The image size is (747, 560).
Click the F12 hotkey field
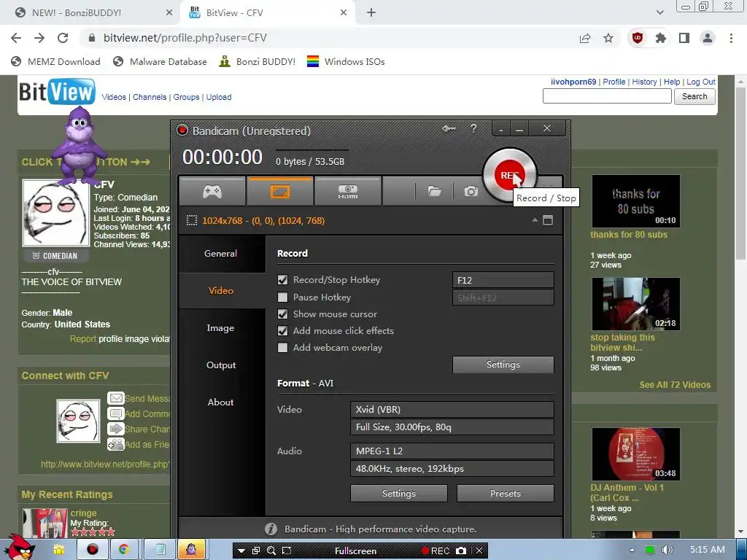coord(503,280)
